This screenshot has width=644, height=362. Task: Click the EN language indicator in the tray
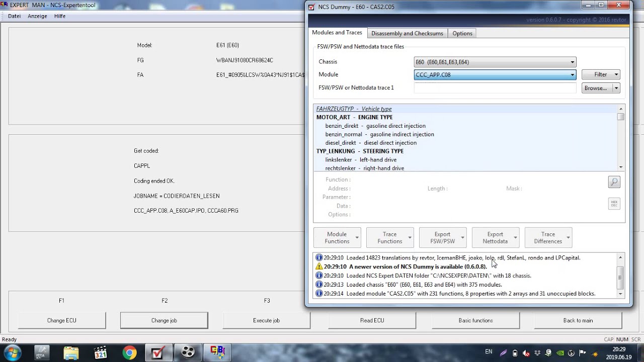click(x=489, y=351)
